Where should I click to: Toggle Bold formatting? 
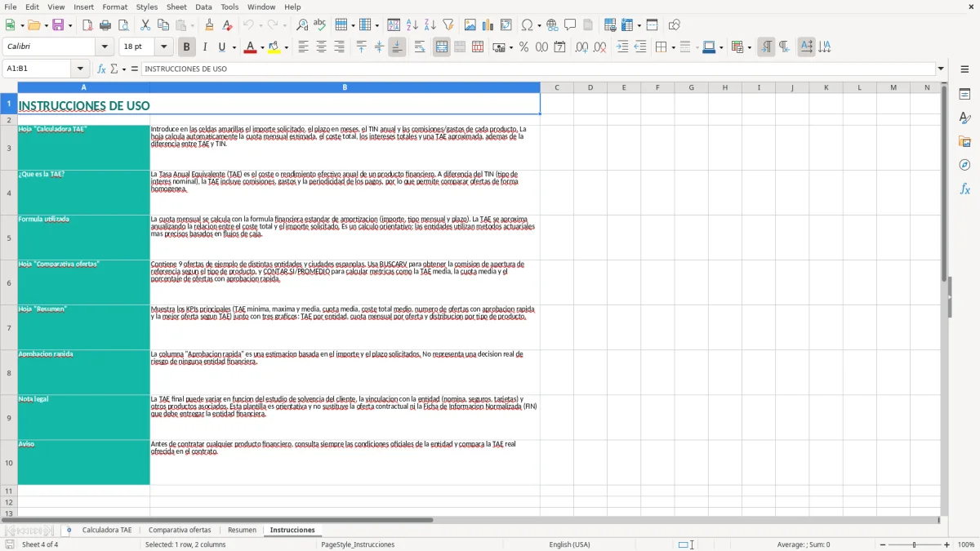pos(187,47)
